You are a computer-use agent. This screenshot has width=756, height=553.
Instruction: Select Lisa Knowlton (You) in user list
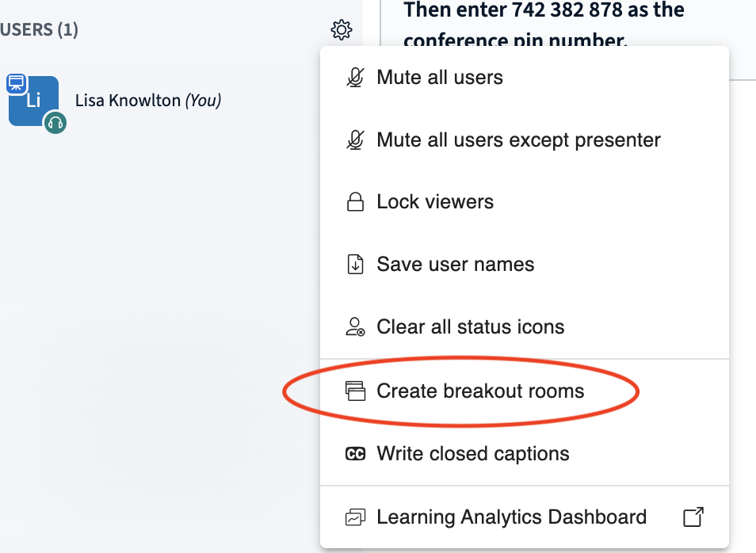[147, 101]
